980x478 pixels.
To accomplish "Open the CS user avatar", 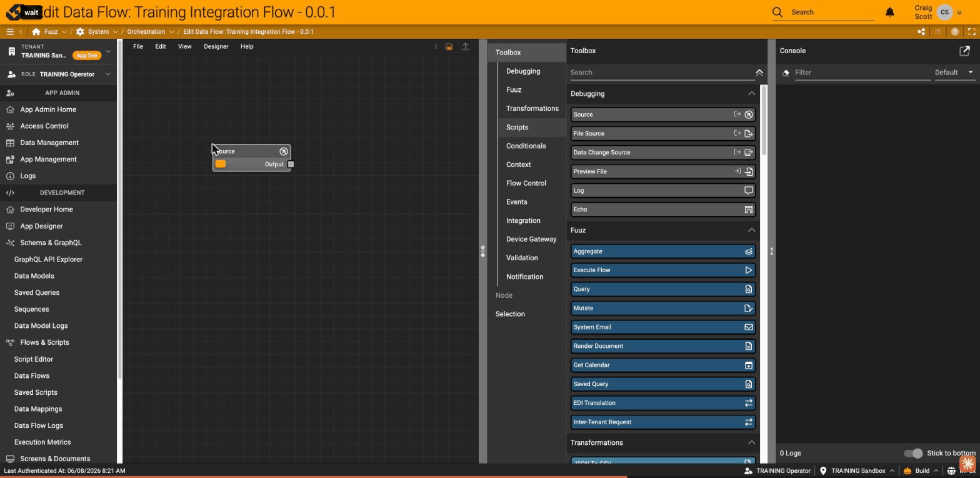I will [x=944, y=12].
